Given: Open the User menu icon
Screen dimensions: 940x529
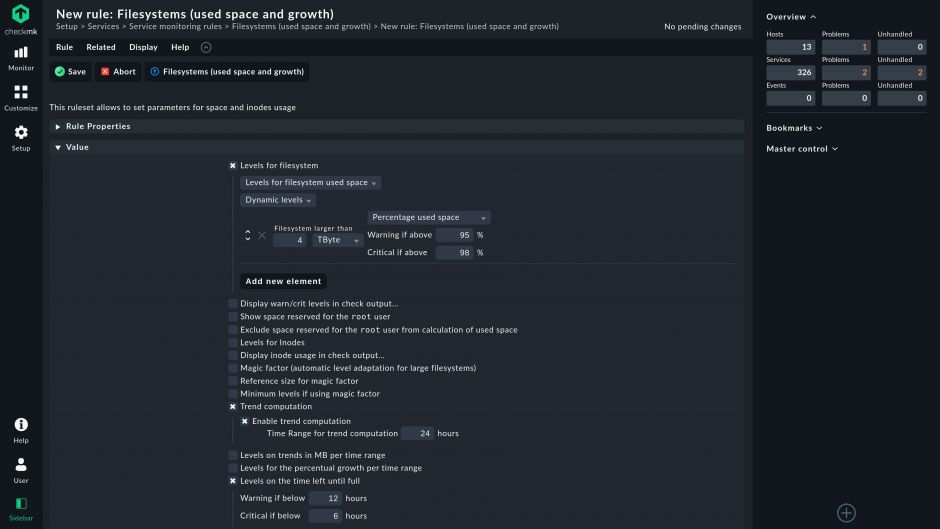Looking at the screenshot, I should coord(21,470).
